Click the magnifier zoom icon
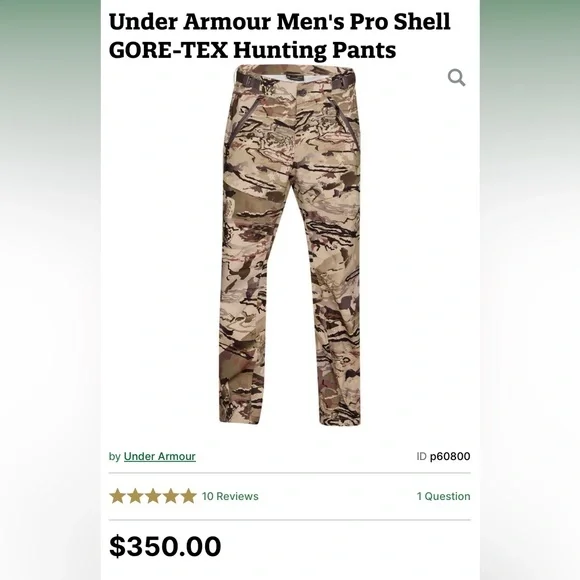 [456, 78]
